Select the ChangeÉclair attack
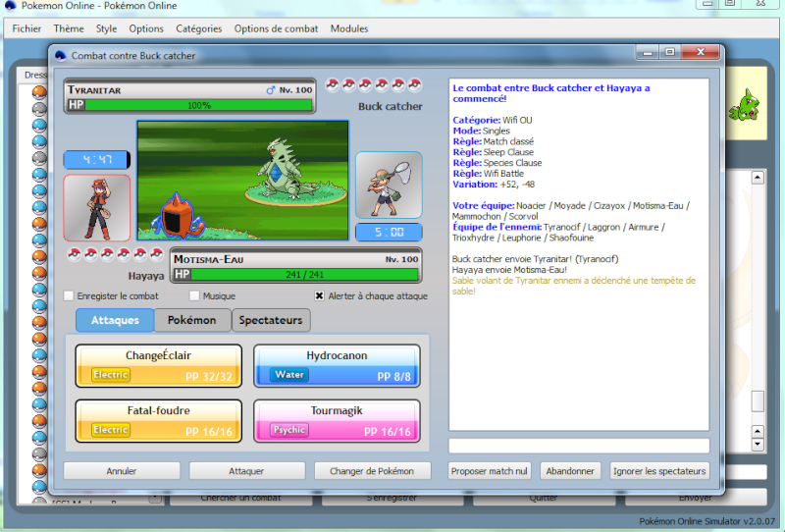785x532 pixels. coord(158,366)
